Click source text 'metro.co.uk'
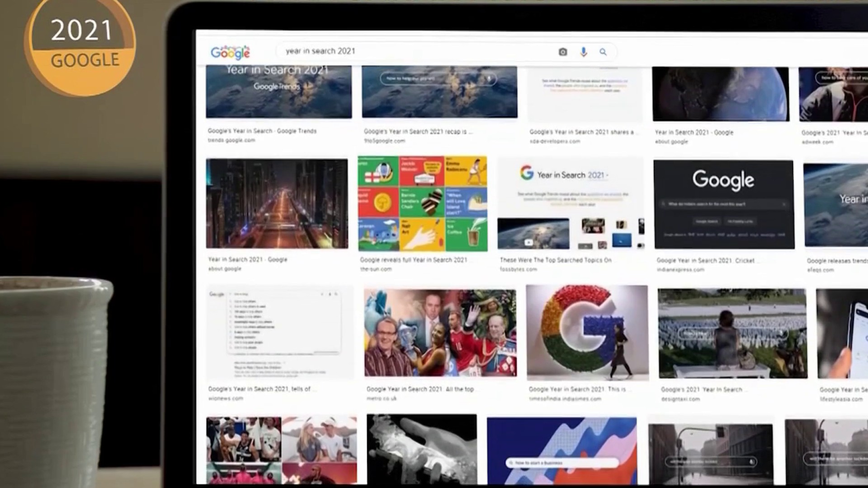868x488 pixels. coord(382,399)
